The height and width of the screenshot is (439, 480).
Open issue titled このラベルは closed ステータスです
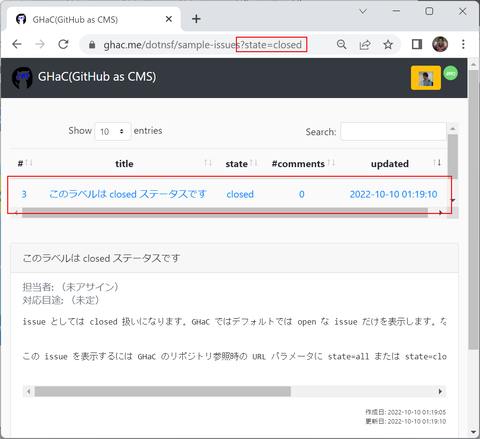coord(128,194)
